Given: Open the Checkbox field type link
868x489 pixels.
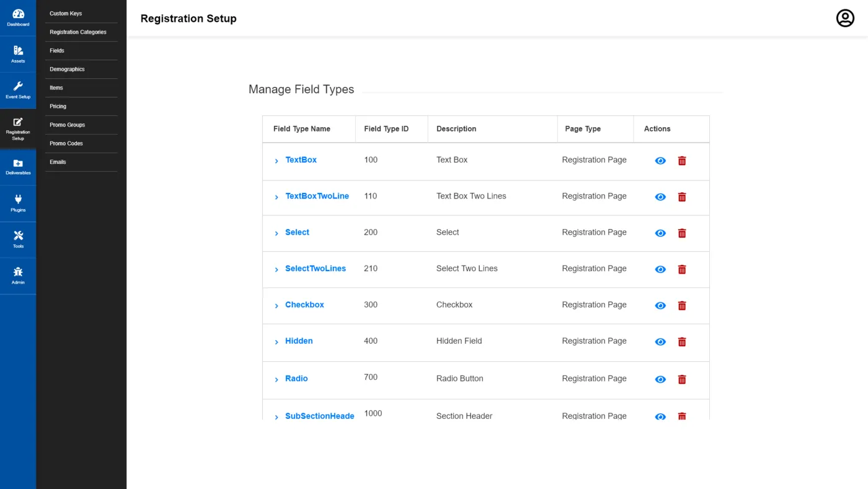Looking at the screenshot, I should pos(304,304).
